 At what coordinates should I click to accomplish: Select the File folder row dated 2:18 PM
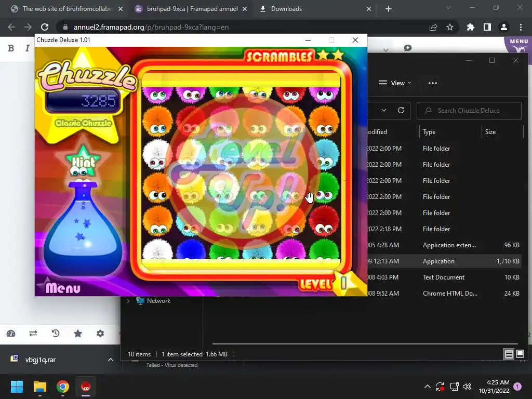[x=445, y=229]
